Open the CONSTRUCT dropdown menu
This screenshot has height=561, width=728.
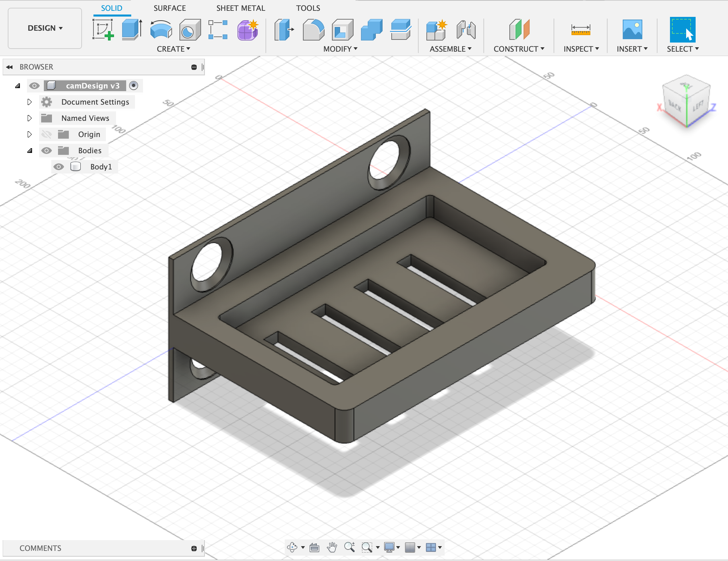pos(519,49)
